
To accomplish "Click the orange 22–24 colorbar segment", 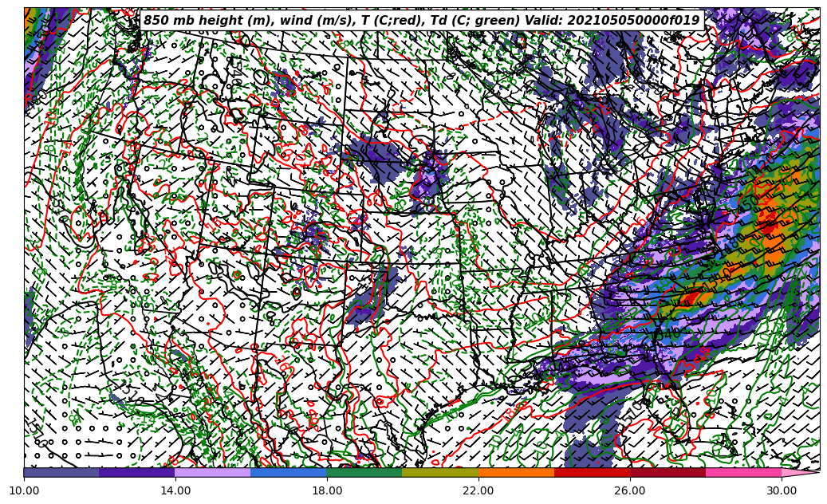I will point(516,472).
